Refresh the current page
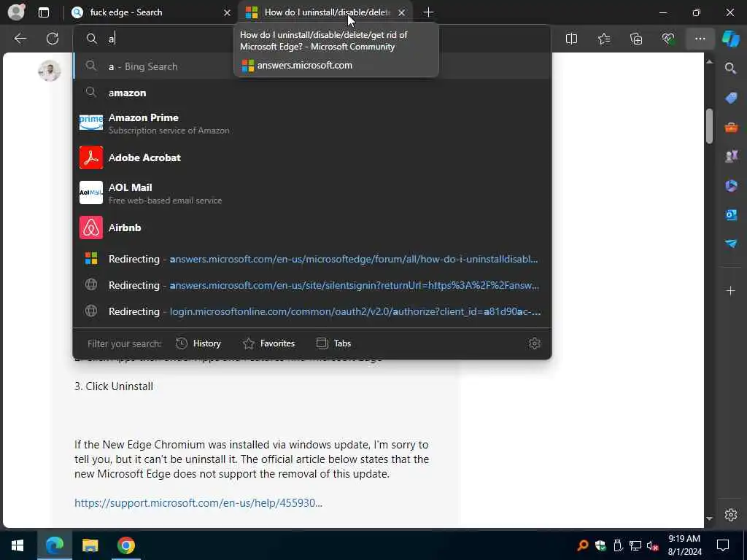 [x=53, y=39]
